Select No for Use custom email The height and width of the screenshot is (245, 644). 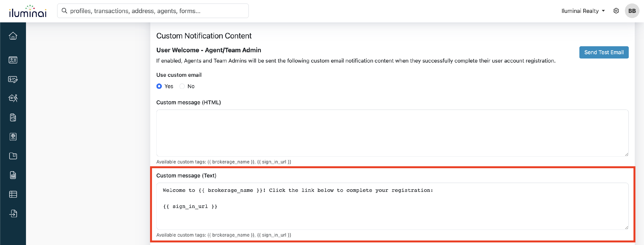coord(182,86)
